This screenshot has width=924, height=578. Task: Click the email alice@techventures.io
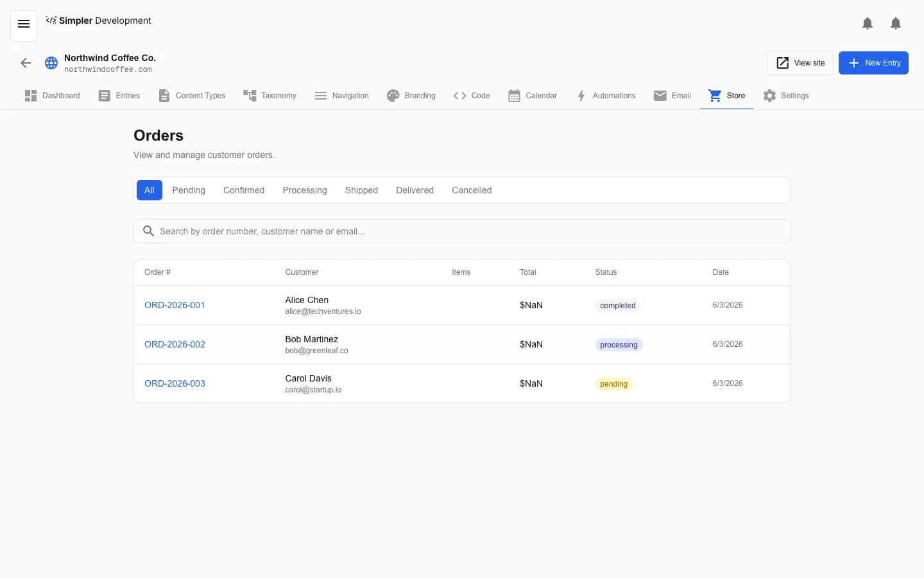(x=323, y=311)
